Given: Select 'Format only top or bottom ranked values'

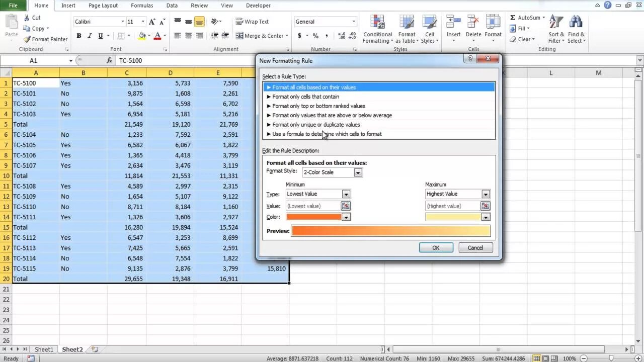Looking at the screenshot, I should click(379, 106).
